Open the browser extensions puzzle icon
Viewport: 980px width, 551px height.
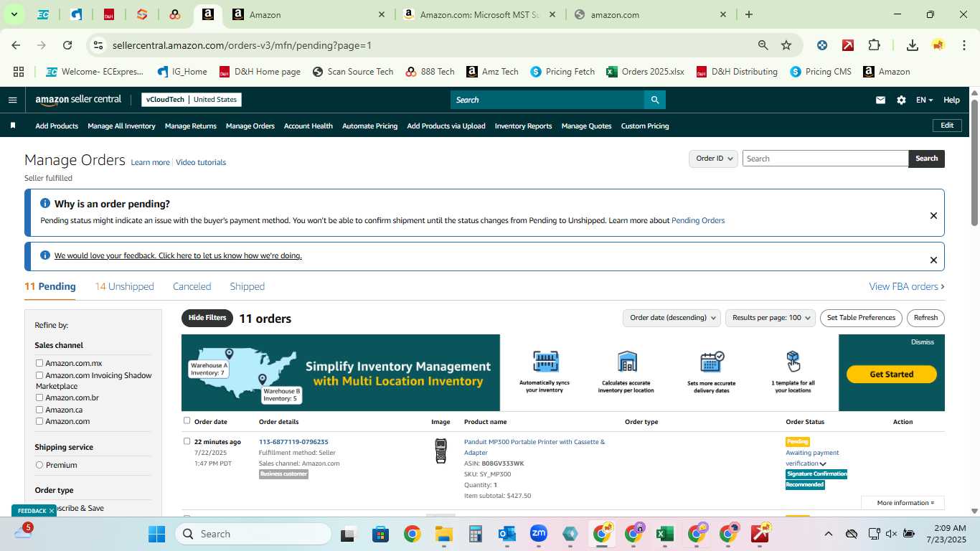click(x=874, y=45)
